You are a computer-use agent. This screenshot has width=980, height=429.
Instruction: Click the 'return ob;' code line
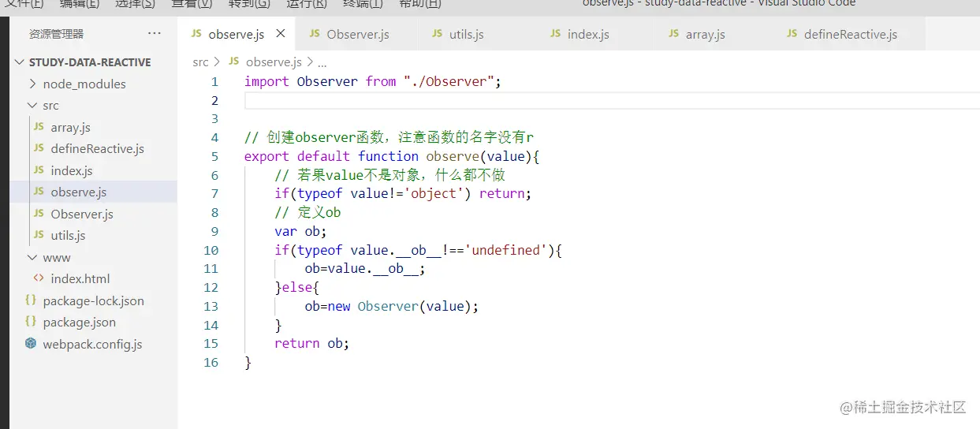(311, 344)
